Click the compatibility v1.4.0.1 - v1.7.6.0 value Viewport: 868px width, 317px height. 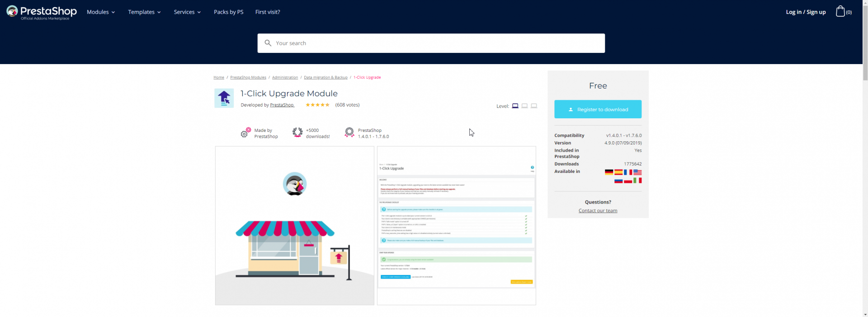(x=624, y=135)
